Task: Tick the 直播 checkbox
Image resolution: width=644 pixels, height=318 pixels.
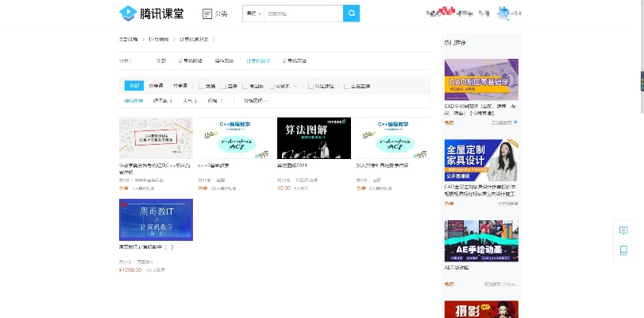Action: (x=223, y=86)
